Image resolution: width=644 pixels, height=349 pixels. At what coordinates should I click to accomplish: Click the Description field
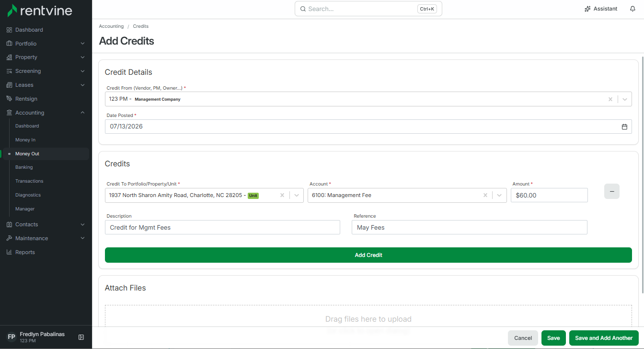coord(222,227)
